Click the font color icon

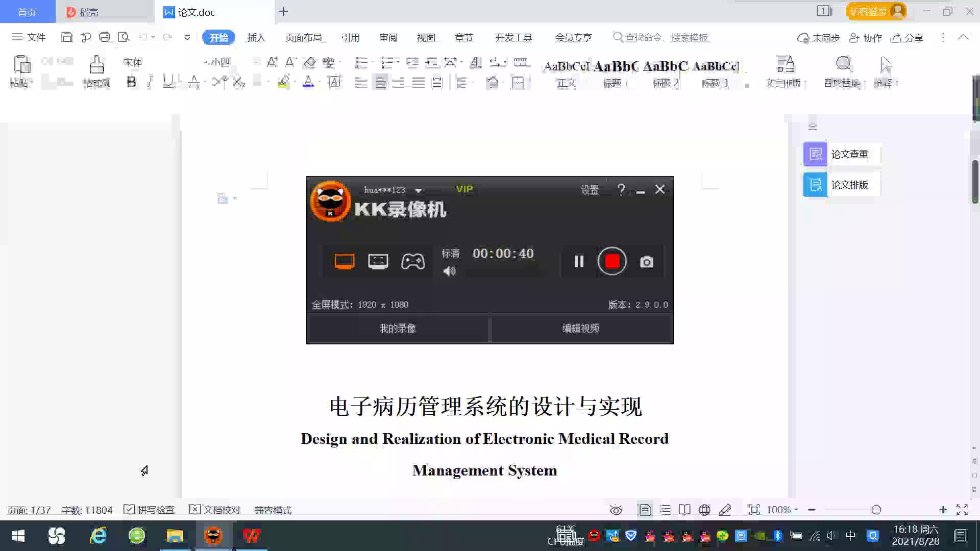click(x=308, y=82)
